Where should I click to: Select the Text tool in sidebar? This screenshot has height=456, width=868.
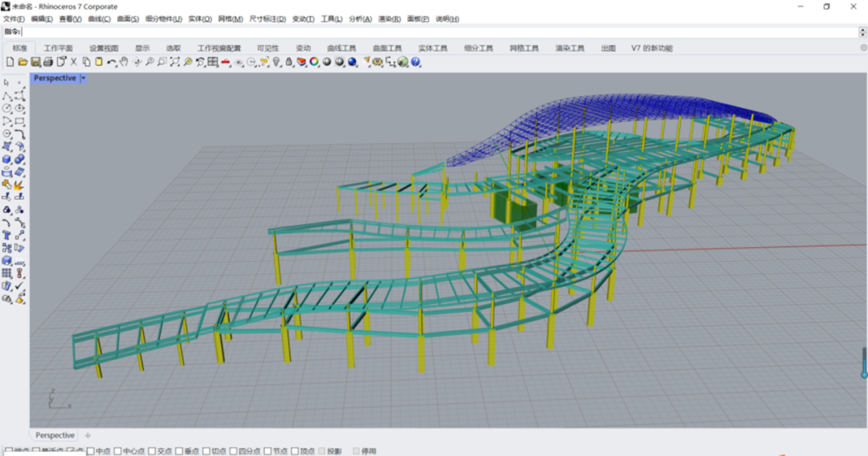coord(7,236)
